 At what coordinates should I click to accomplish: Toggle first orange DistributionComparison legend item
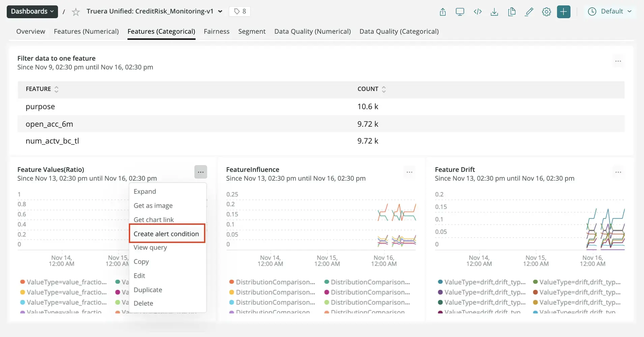point(272,282)
